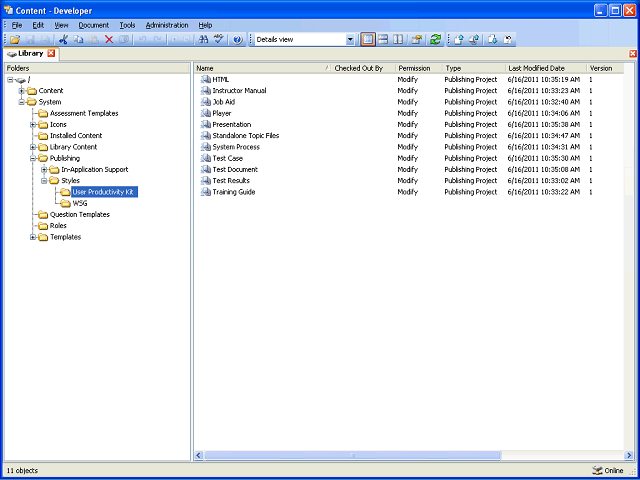
Task: Open the Help menu
Action: point(205,25)
